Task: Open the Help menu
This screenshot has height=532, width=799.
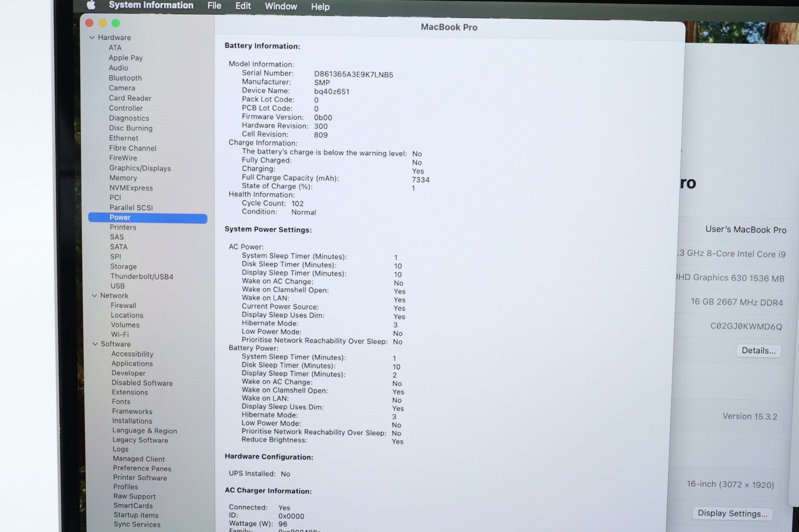Action: pyautogui.click(x=320, y=7)
